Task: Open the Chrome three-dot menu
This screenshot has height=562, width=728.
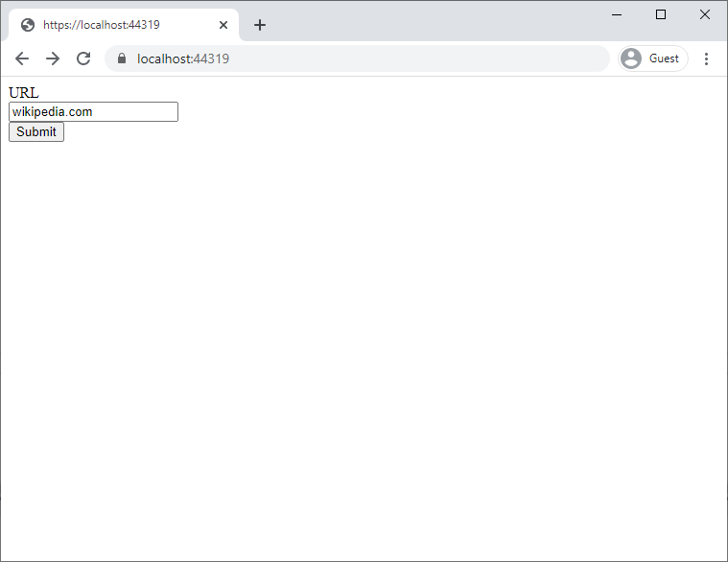Action: click(706, 59)
